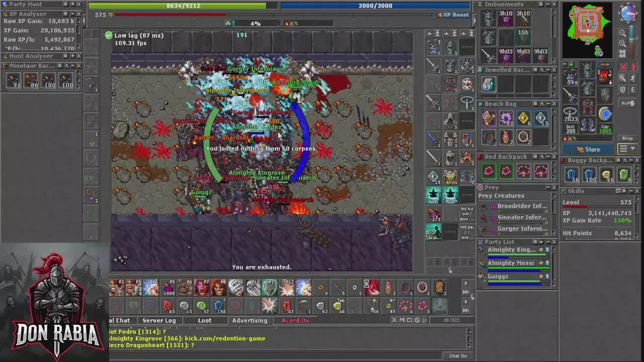Eat the cupcake in the action bar
The image size is (644, 362).
click(389, 288)
